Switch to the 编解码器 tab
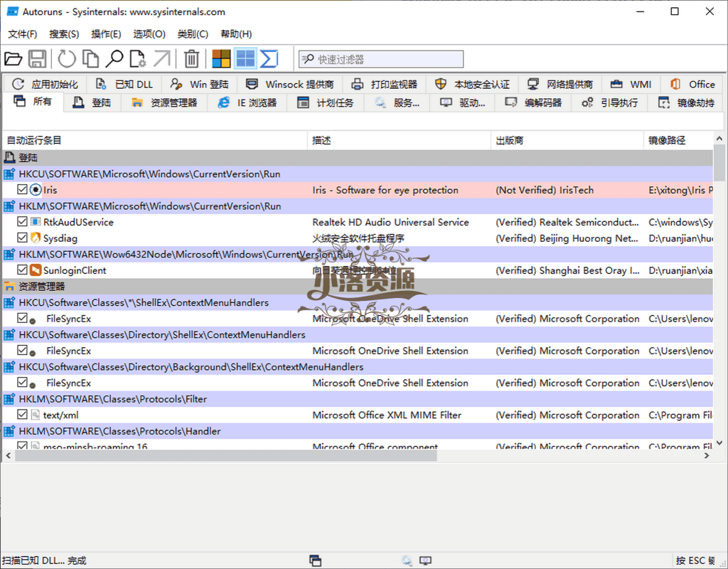This screenshot has width=728, height=569. (533, 102)
